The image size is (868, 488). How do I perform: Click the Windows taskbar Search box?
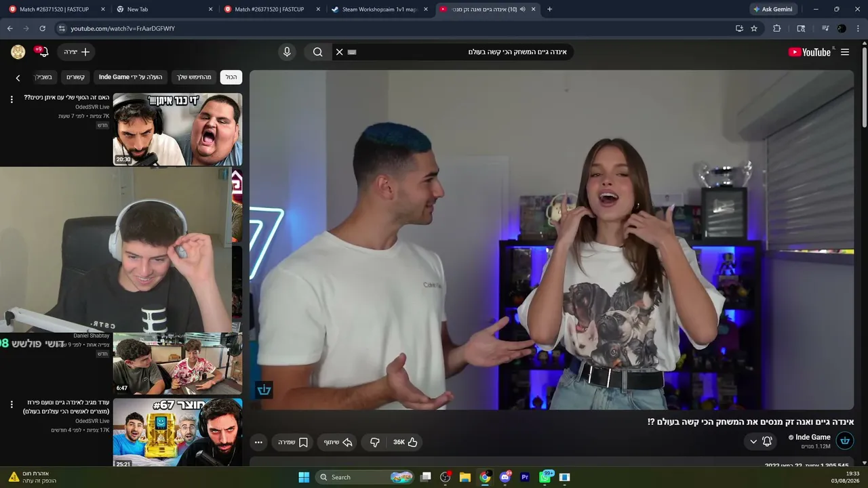pos(366,477)
